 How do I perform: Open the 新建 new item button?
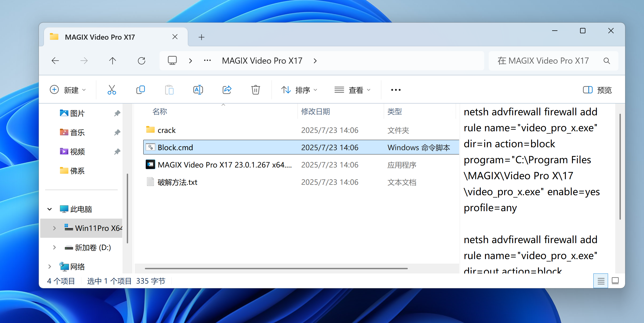(68, 90)
